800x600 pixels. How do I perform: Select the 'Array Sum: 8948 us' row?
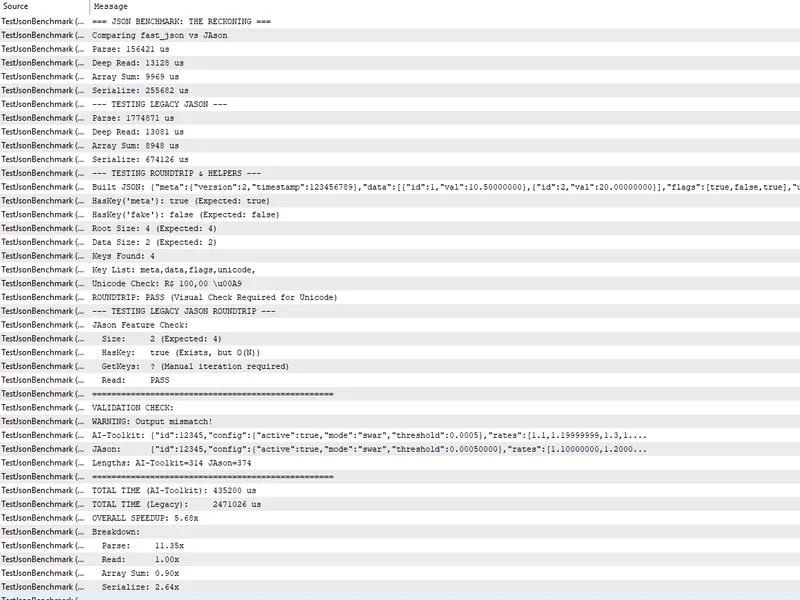tap(400, 145)
